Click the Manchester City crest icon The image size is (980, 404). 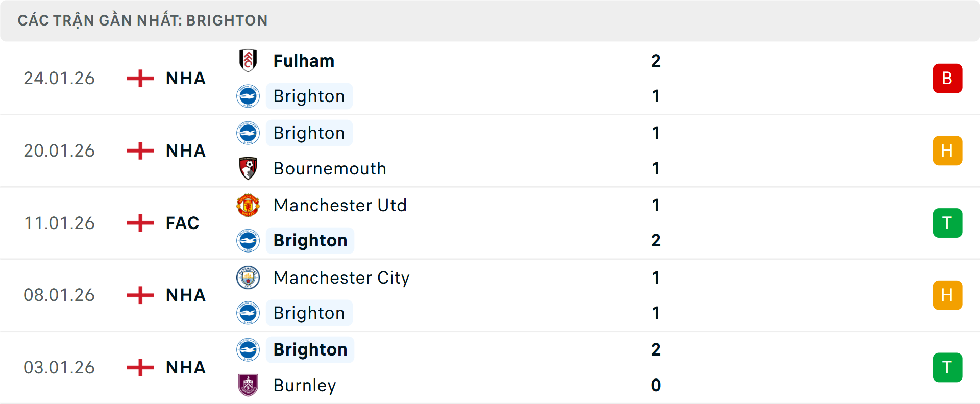point(248,277)
